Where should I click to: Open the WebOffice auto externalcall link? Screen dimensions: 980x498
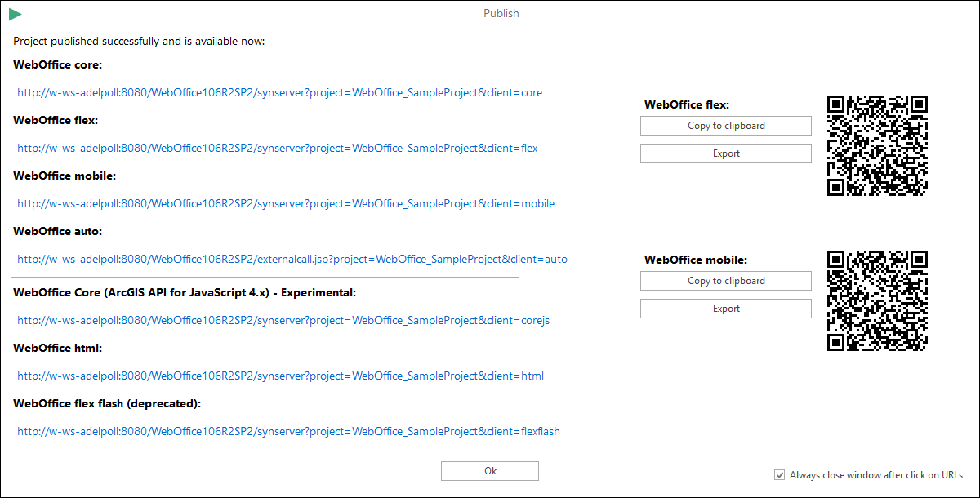[292, 259]
